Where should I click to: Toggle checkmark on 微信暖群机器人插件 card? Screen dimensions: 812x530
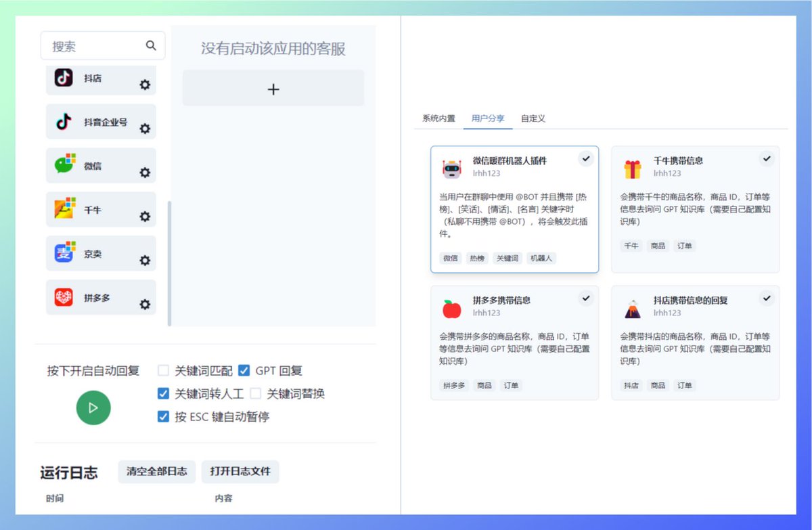[586, 158]
